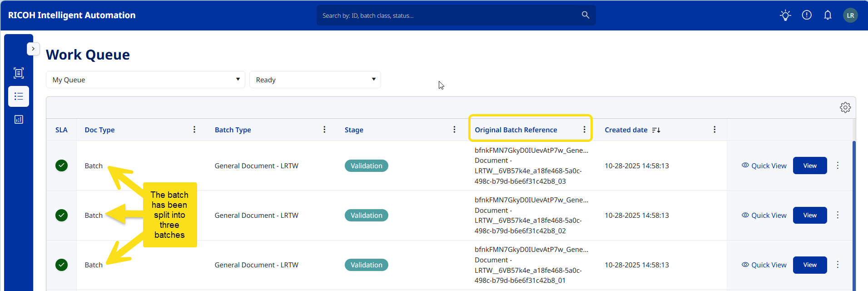Image resolution: width=868 pixels, height=291 pixels.
Task: Open row actions menu for third batch
Action: [x=838, y=265]
